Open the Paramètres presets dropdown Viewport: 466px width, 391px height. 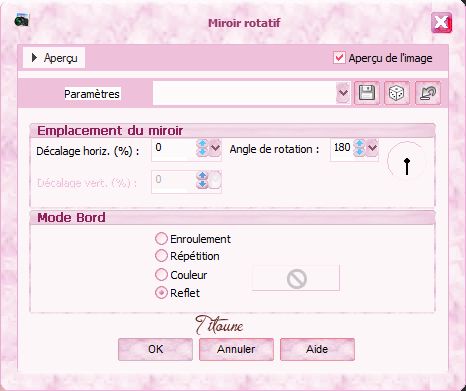343,93
